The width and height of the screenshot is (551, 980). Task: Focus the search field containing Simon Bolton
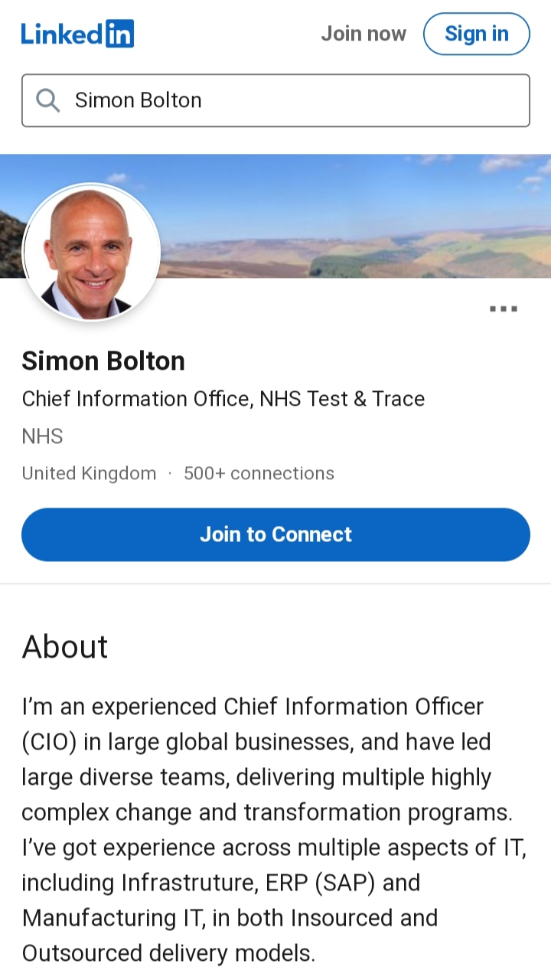(x=291, y=100)
